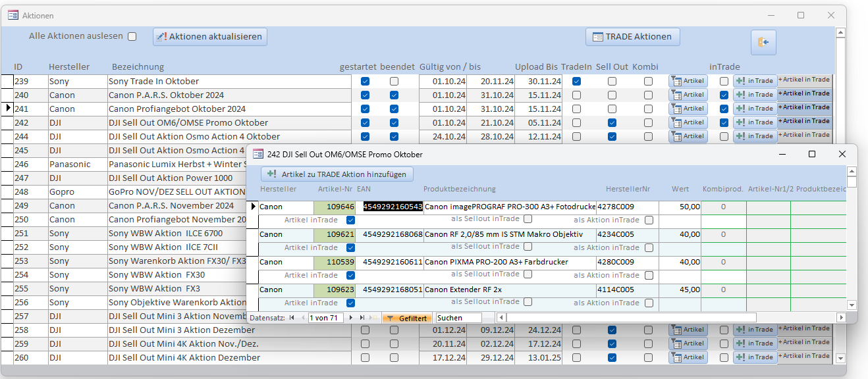Open 'TRADE Aktionen' button
This screenshot has width=868, height=379.
[632, 37]
